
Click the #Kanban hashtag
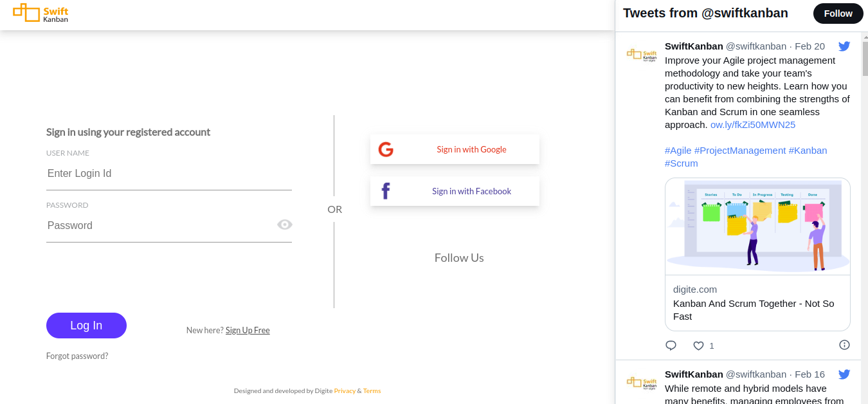pos(808,150)
